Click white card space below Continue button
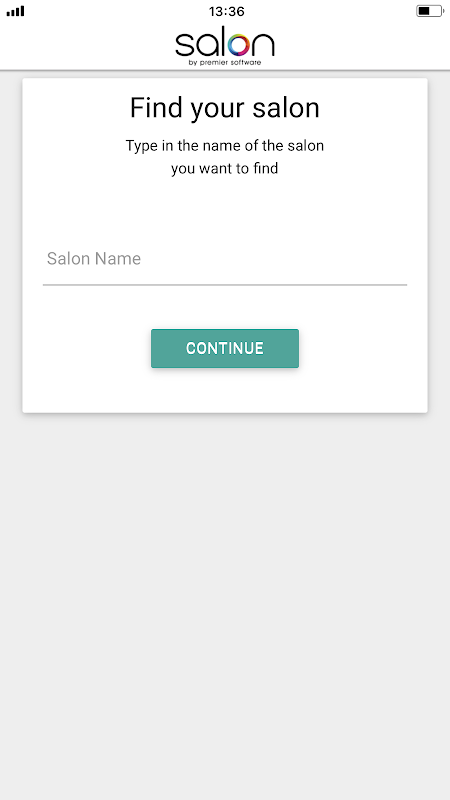The height and width of the screenshot is (800, 450). (x=225, y=390)
